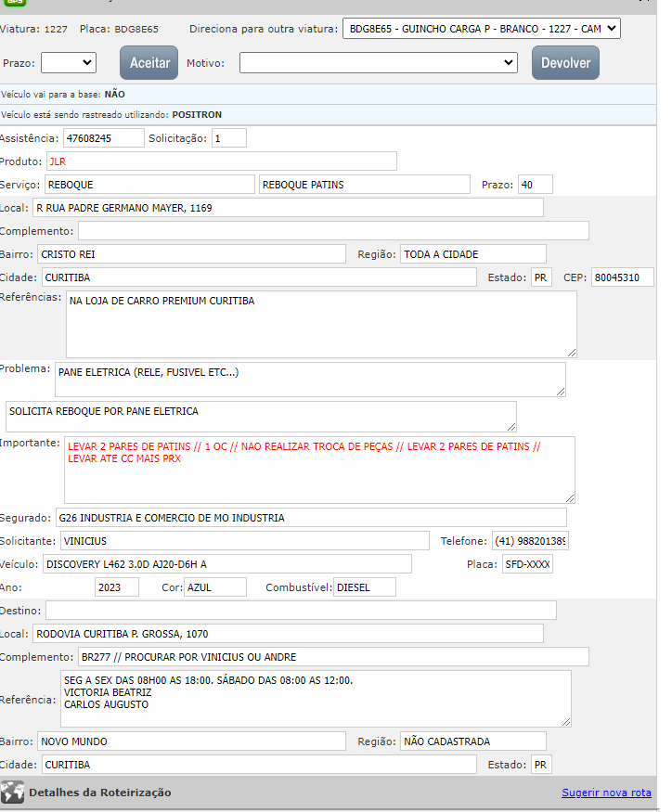The image size is (672, 812).
Task: Click the empty Complemento field under origin Local
Action: (x=333, y=231)
